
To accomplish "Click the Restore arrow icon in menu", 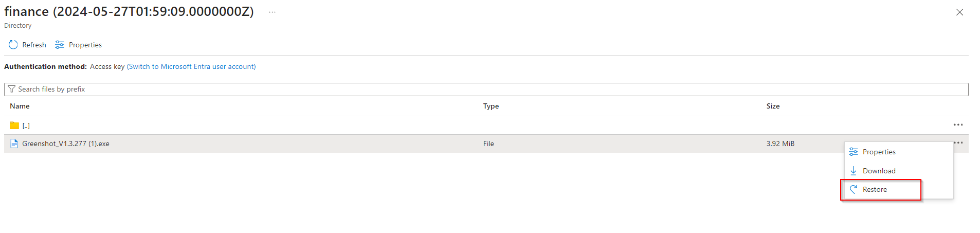I will coord(854,189).
